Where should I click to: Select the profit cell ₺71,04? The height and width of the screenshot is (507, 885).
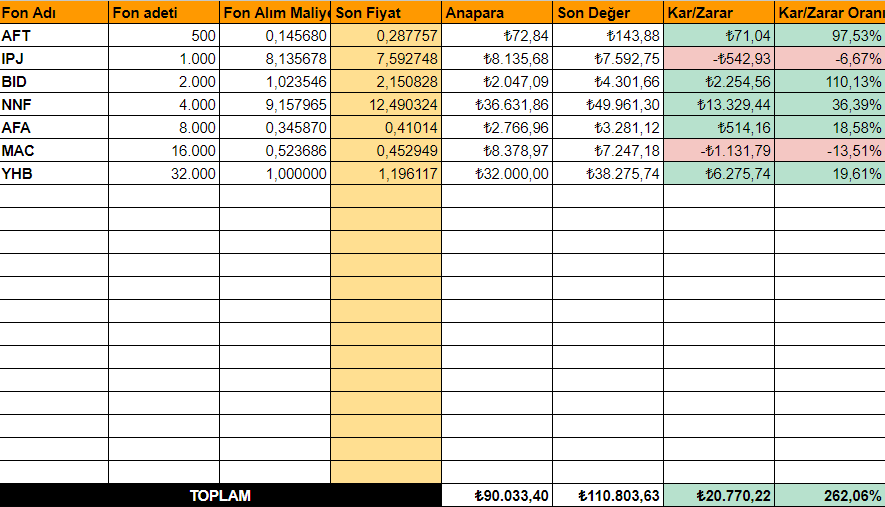719,36
